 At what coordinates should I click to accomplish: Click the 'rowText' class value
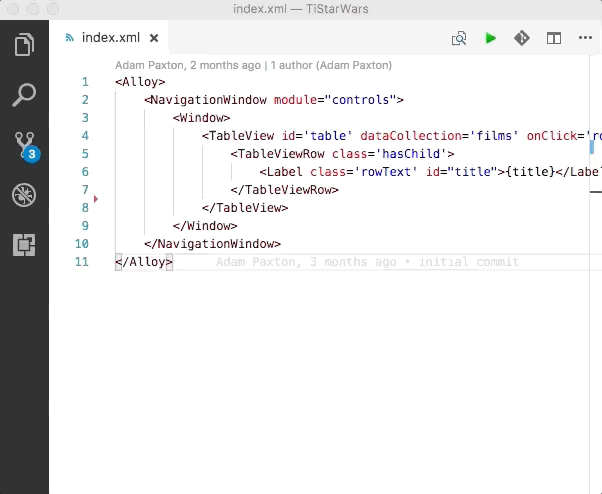[385, 172]
